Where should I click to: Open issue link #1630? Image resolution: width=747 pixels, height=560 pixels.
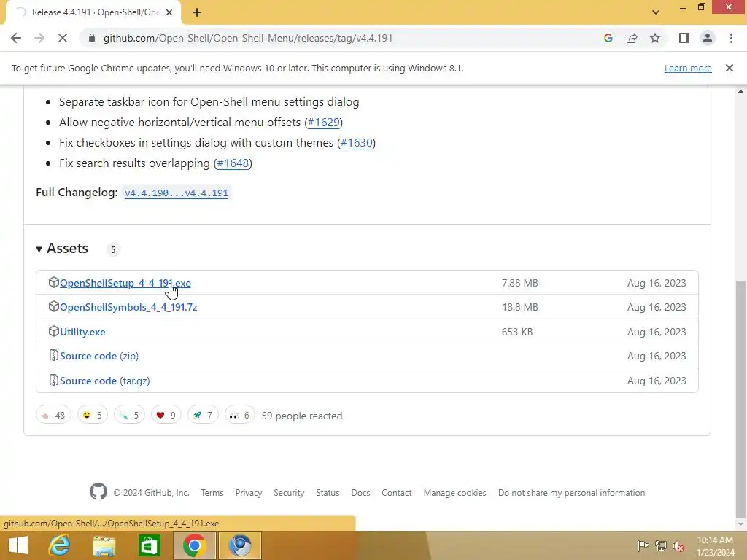click(356, 143)
